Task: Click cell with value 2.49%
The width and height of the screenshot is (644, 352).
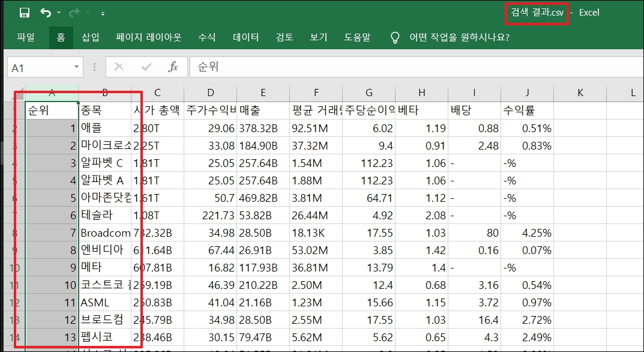Action: click(528, 337)
